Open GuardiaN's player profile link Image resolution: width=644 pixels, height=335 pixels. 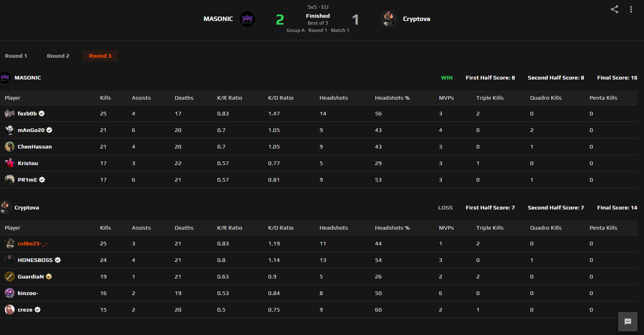[31, 276]
